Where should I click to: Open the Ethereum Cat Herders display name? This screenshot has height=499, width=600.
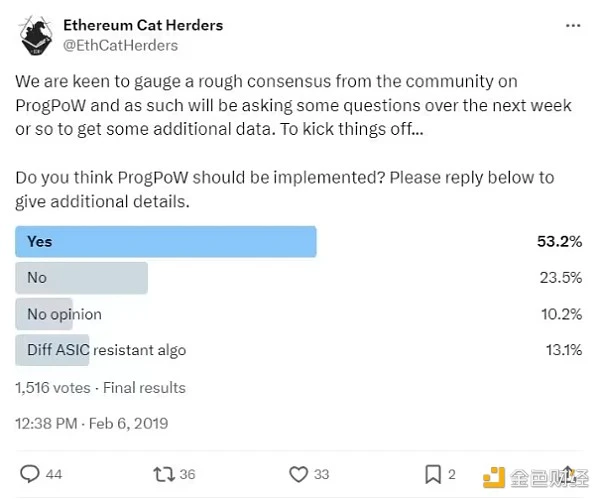[x=142, y=24]
